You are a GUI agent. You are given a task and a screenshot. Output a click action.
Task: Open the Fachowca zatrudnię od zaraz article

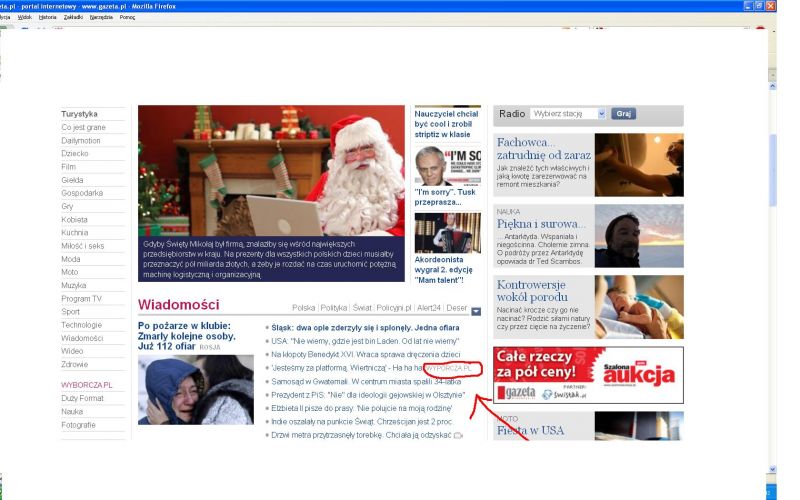click(x=543, y=148)
